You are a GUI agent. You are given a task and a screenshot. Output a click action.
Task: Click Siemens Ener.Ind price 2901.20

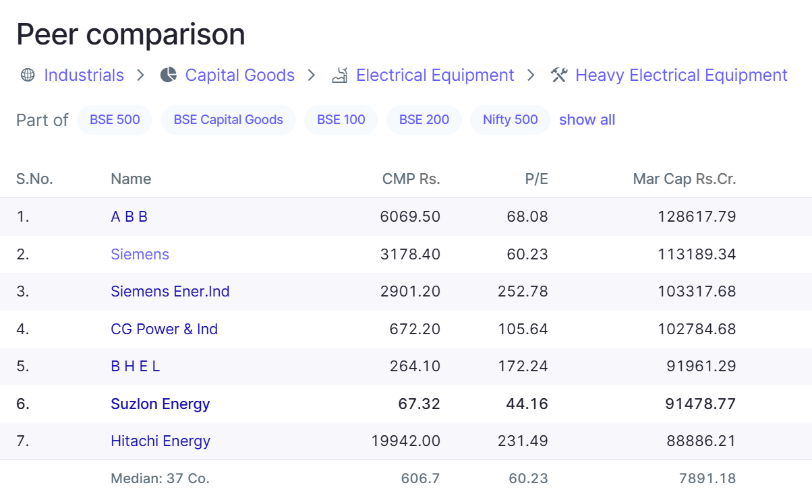[410, 292]
